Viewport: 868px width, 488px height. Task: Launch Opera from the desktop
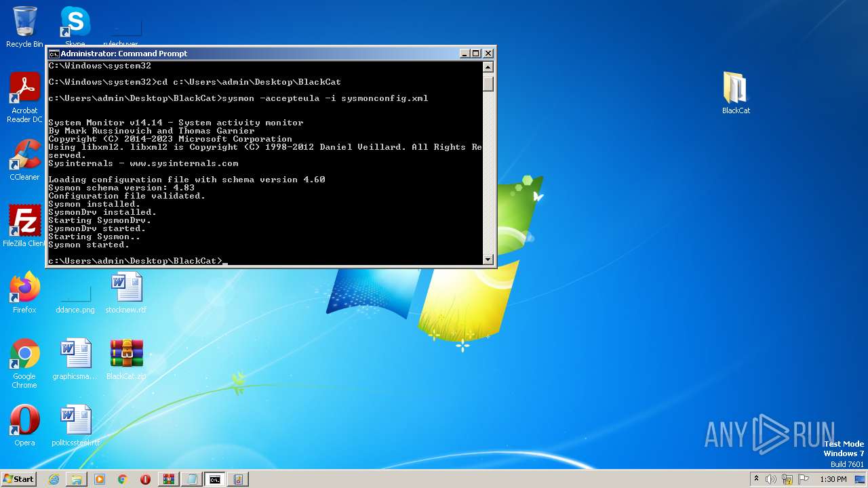point(24,426)
